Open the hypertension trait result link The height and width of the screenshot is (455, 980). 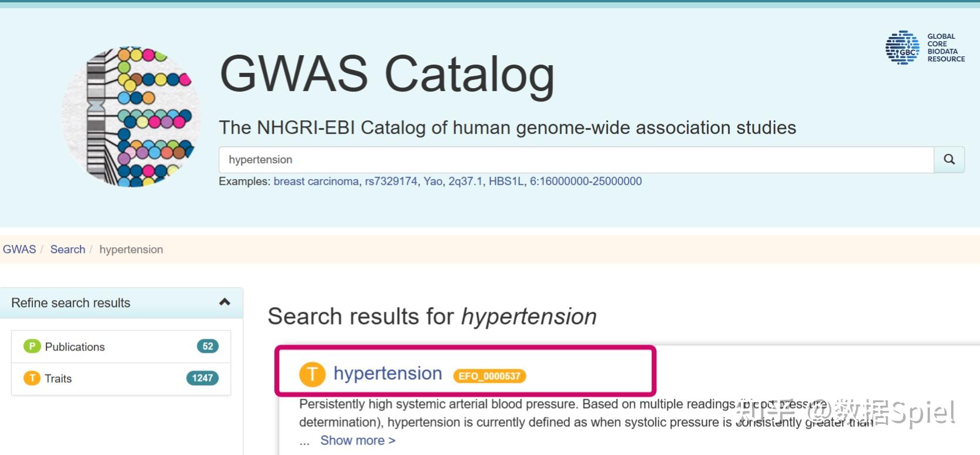[388, 373]
